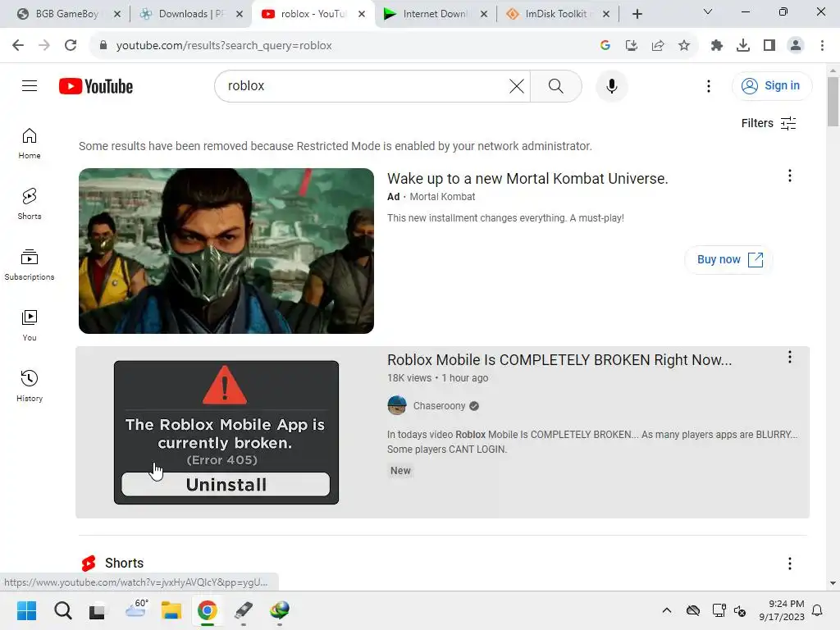
Task: Click the New badge on video
Action: 400,471
